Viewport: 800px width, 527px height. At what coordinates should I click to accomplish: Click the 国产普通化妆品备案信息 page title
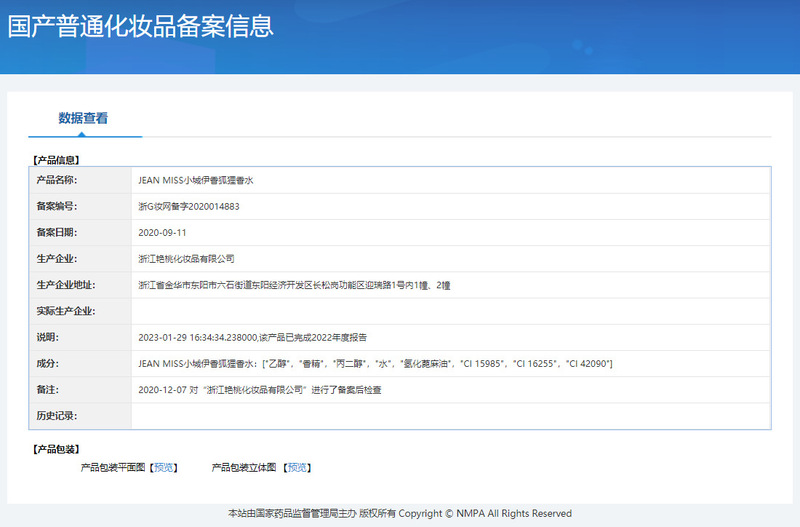click(141, 26)
